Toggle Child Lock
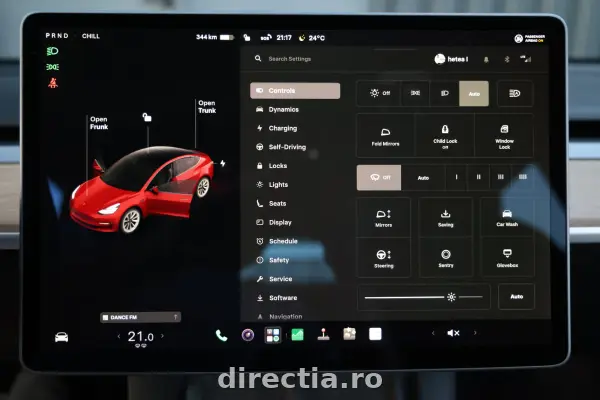 pyautogui.click(x=445, y=136)
